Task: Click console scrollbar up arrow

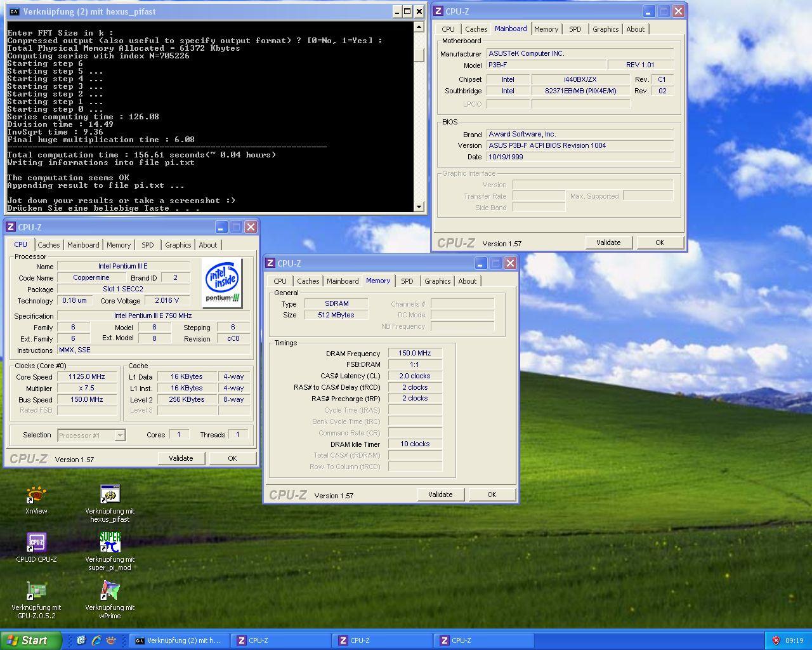Action: click(x=419, y=27)
